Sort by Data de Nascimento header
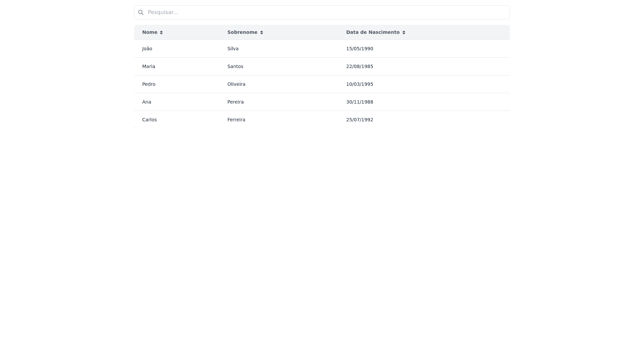This screenshot has height=362, width=644. point(373,32)
